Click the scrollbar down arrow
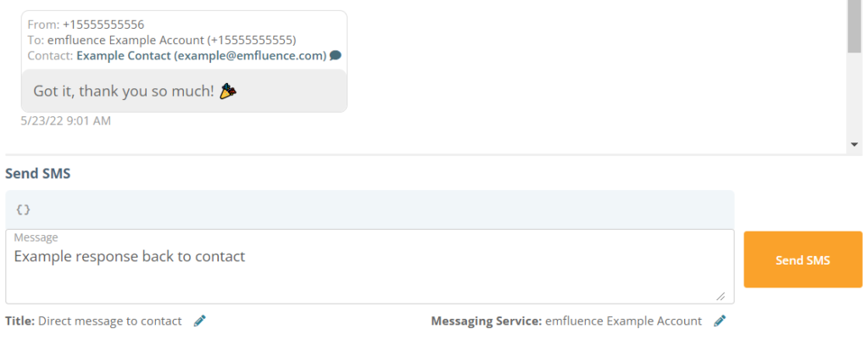 tap(854, 144)
